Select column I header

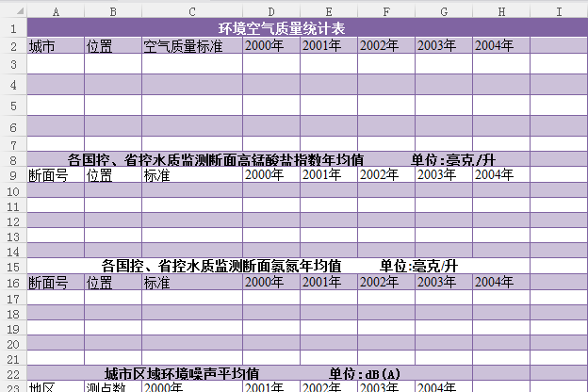[558, 11]
